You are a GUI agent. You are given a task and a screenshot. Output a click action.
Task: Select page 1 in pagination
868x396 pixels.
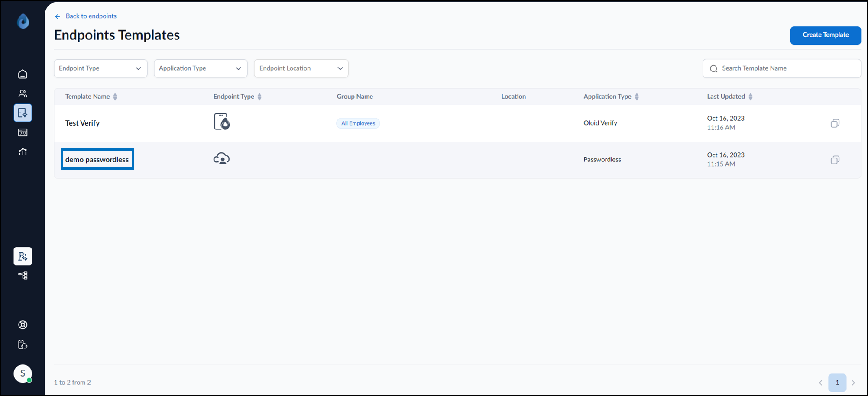click(837, 383)
